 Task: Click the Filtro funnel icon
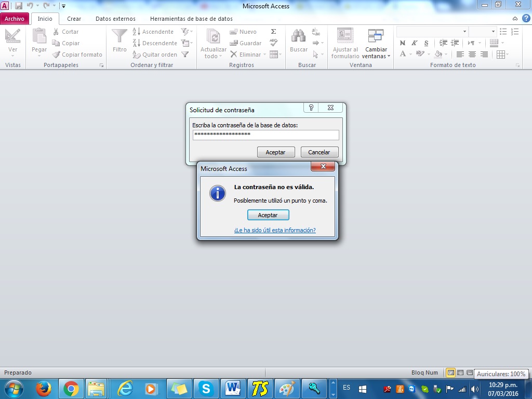119,36
